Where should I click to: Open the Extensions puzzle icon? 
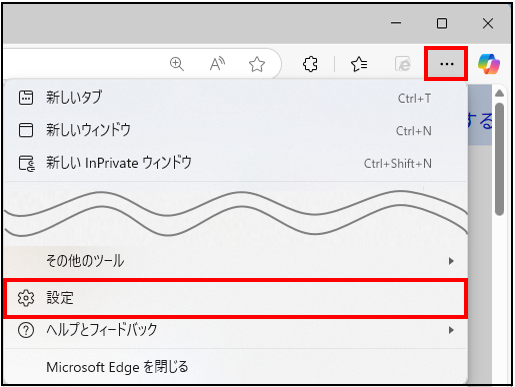point(310,64)
